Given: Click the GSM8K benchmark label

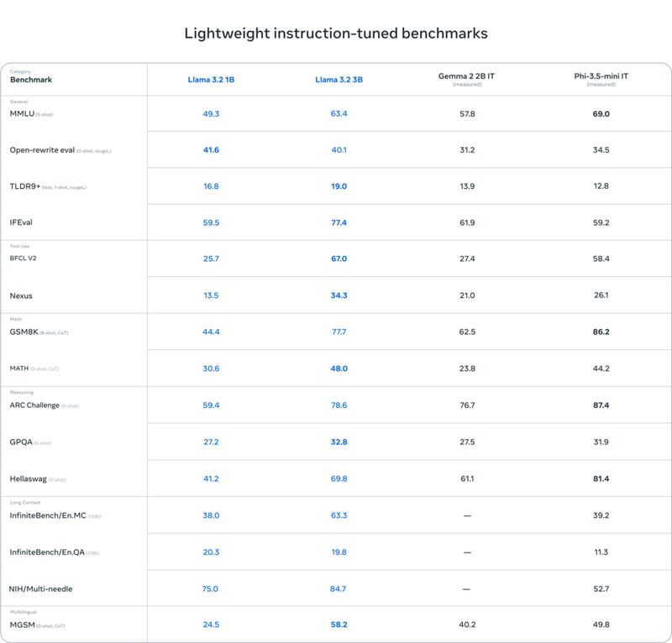Looking at the screenshot, I should tap(24, 332).
